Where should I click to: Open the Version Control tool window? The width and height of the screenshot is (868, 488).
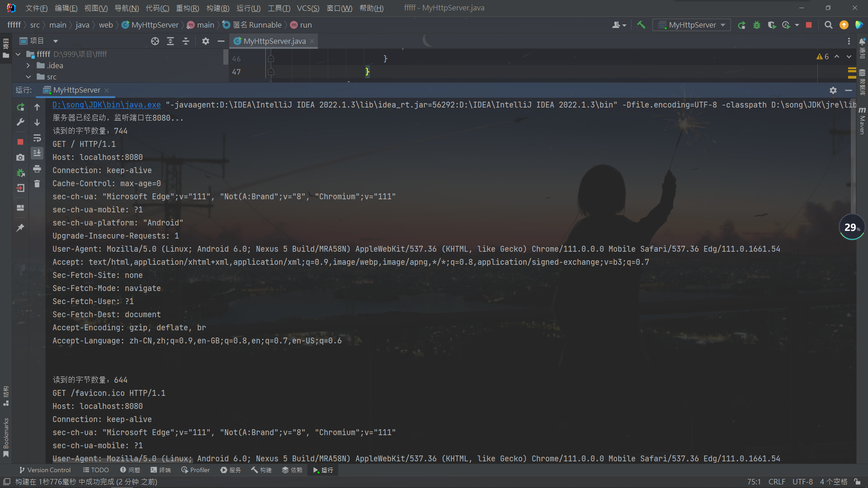pyautogui.click(x=45, y=470)
